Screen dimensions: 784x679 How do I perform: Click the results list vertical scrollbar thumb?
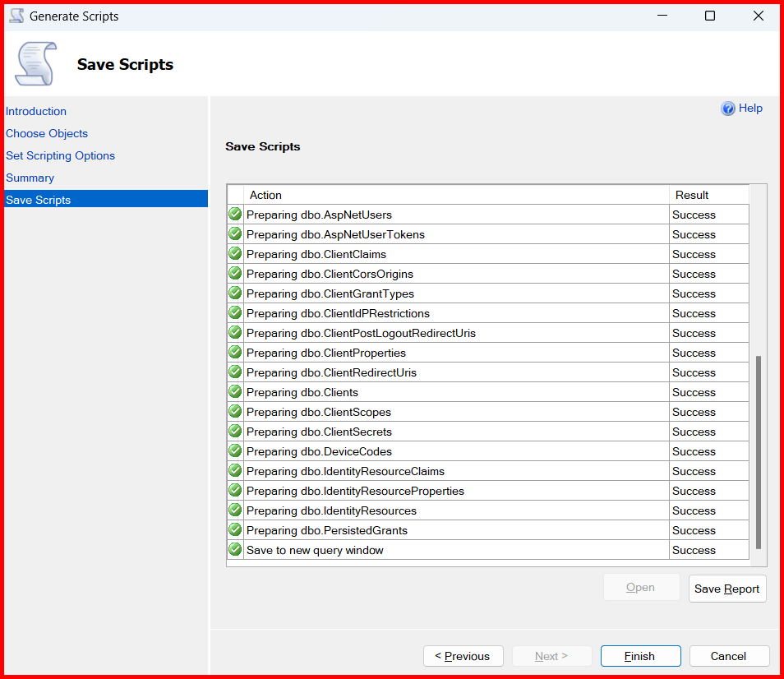[759, 452]
